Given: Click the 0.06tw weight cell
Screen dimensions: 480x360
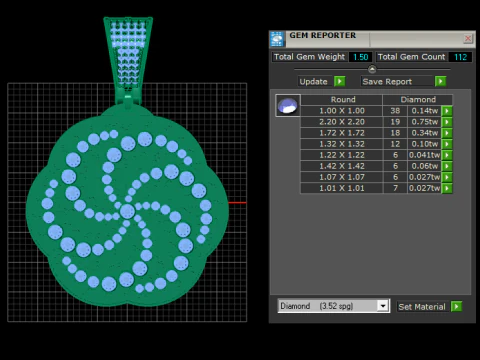Looking at the screenshot, I should 424,166.
